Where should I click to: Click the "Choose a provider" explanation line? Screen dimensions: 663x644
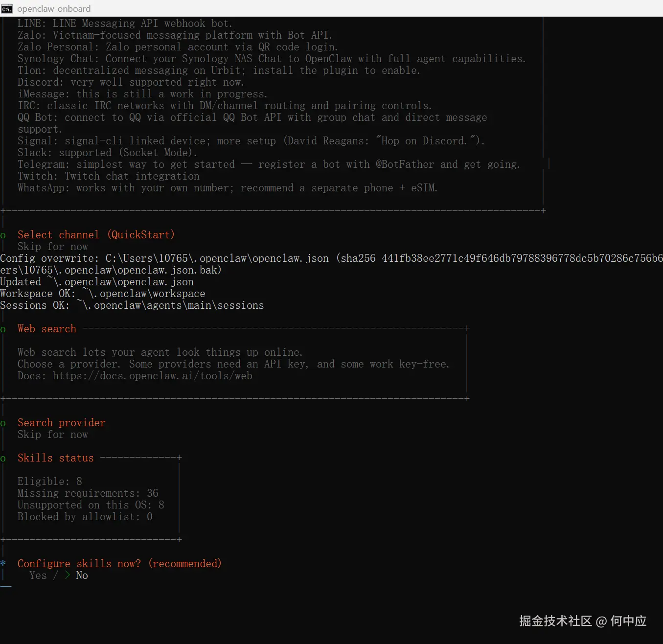click(233, 364)
